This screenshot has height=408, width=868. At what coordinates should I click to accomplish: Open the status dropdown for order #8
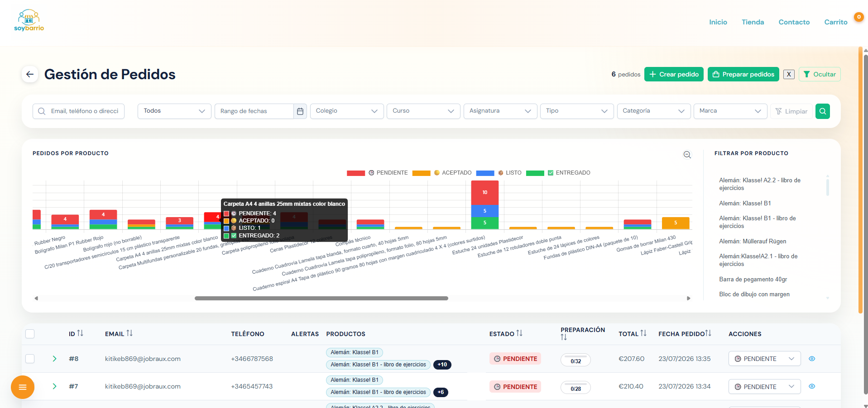tap(764, 359)
